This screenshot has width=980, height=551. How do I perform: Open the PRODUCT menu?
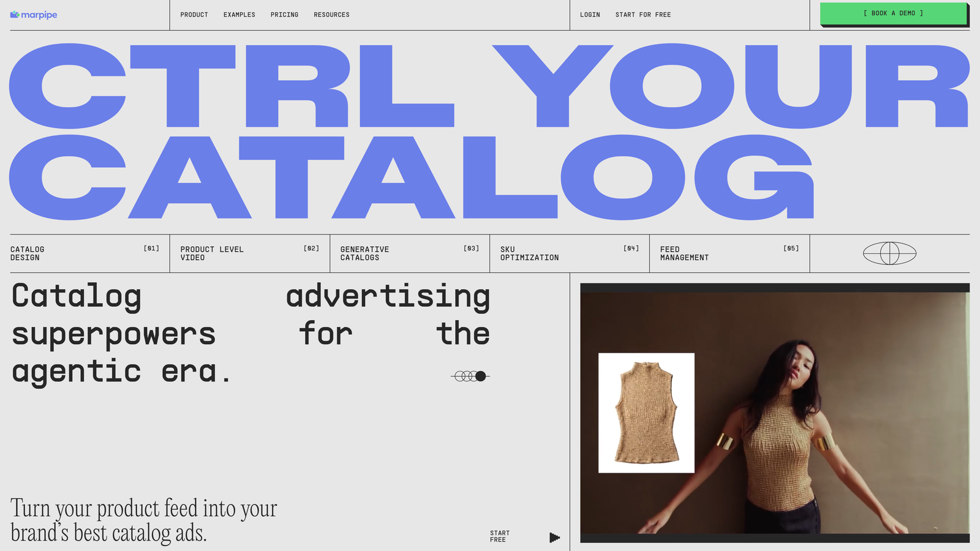(194, 15)
